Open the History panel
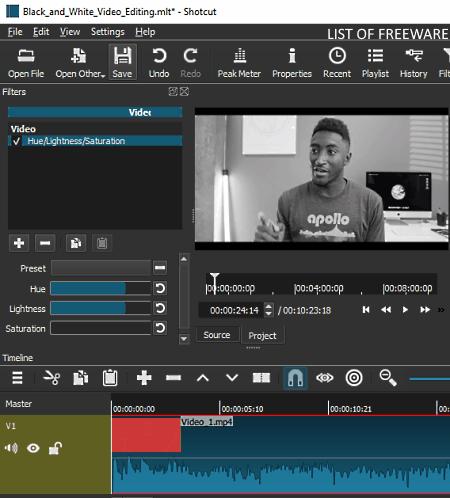 tap(414, 63)
